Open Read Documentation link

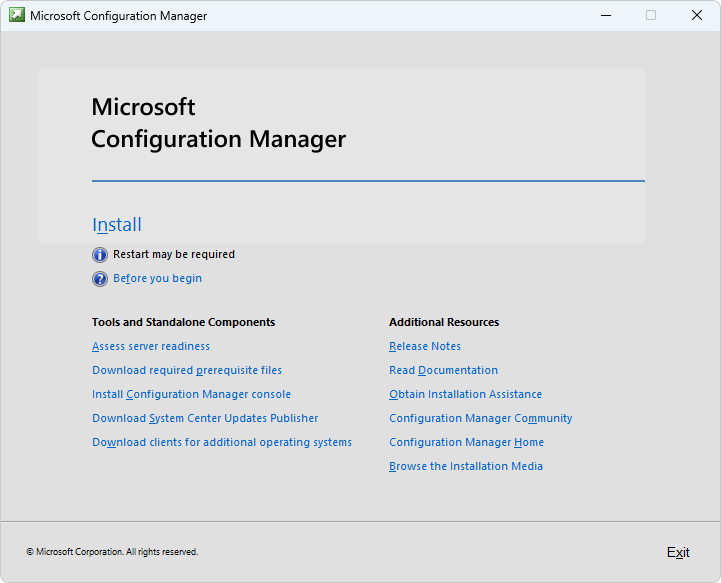[443, 370]
